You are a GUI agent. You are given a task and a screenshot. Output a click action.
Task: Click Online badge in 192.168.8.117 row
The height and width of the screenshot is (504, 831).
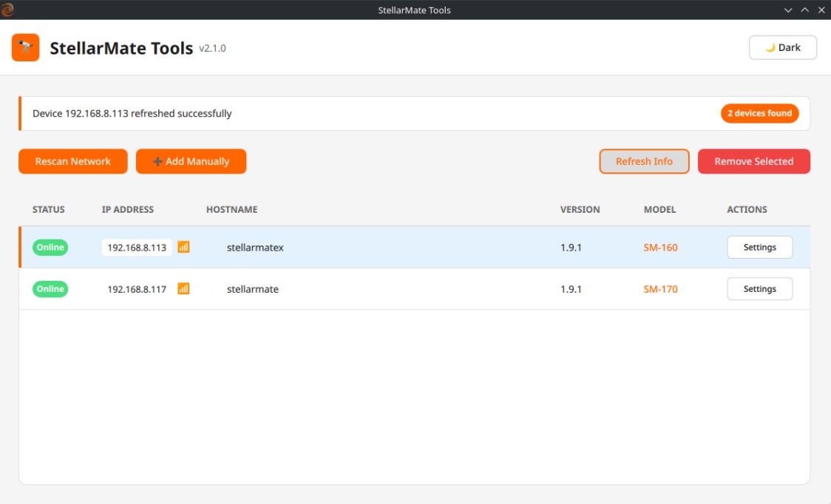click(50, 289)
